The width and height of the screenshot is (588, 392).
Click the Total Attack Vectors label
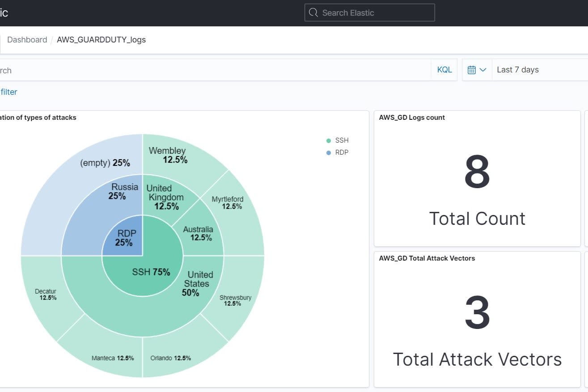pos(477,359)
